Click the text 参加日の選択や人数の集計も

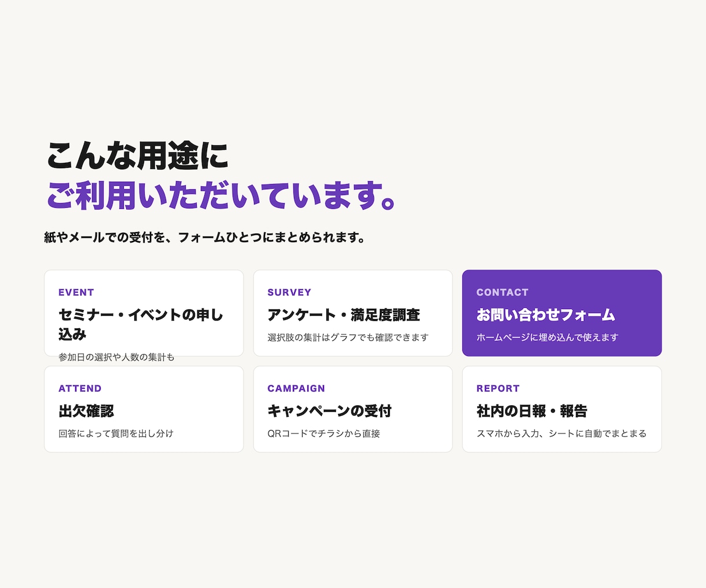tap(116, 357)
